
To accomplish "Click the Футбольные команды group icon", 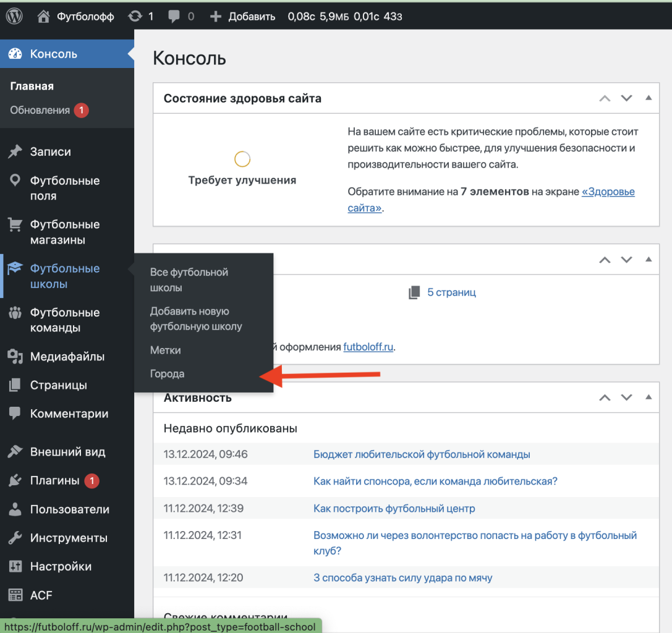I will (15, 313).
